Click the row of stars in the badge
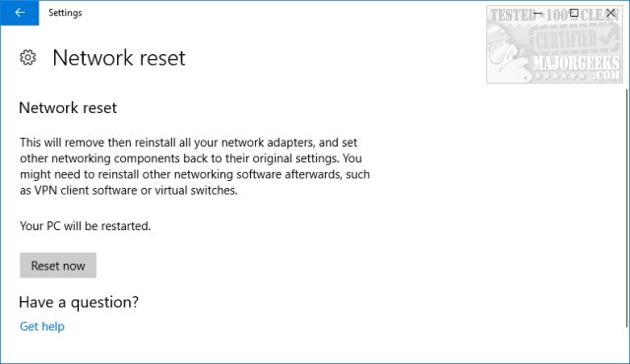The height and width of the screenshot is (364, 630). 559,76
